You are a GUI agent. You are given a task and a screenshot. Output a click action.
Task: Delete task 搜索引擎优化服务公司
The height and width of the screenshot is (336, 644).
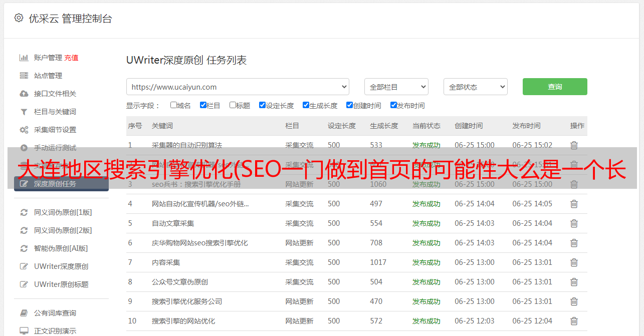[574, 301]
